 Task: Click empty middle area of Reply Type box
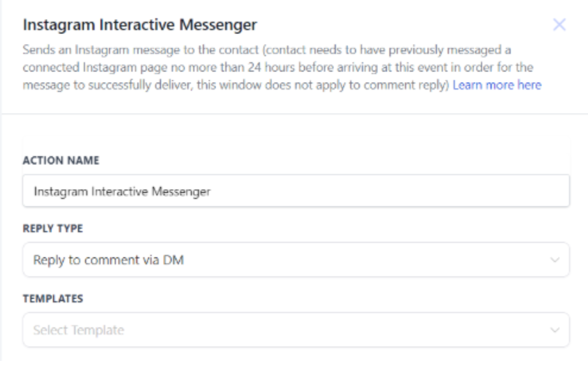click(x=357, y=260)
